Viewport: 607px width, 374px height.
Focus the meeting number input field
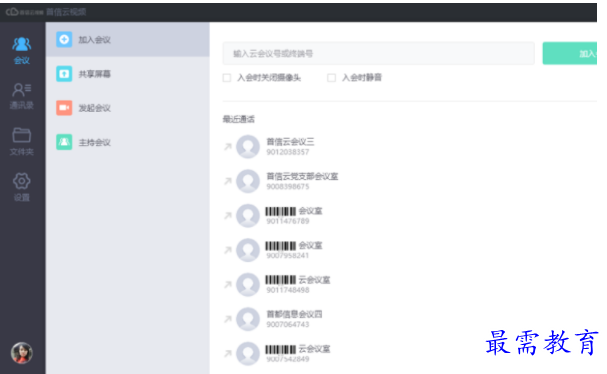[x=378, y=53]
